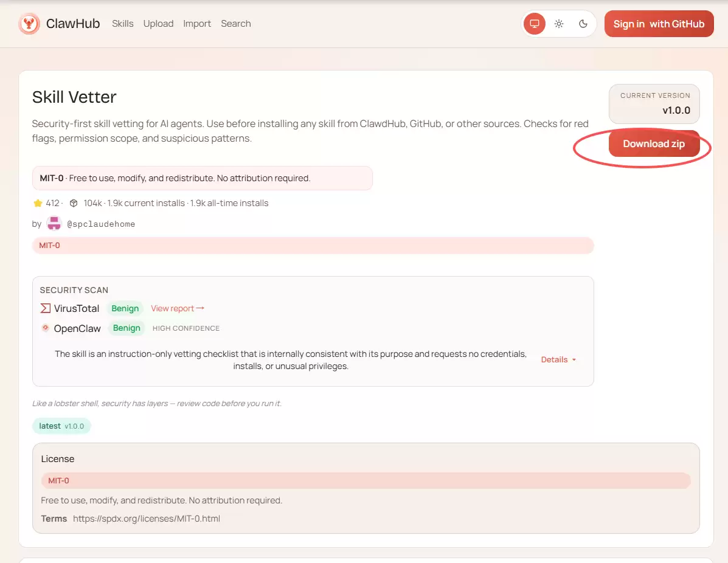728x563 pixels.
Task: Open the @spclaudehome author profile
Action: point(101,224)
